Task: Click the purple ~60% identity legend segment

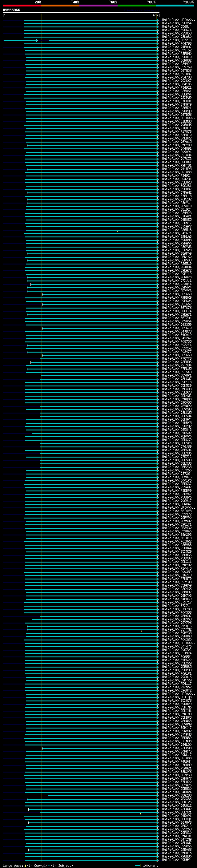Action: click(x=98, y=6)
